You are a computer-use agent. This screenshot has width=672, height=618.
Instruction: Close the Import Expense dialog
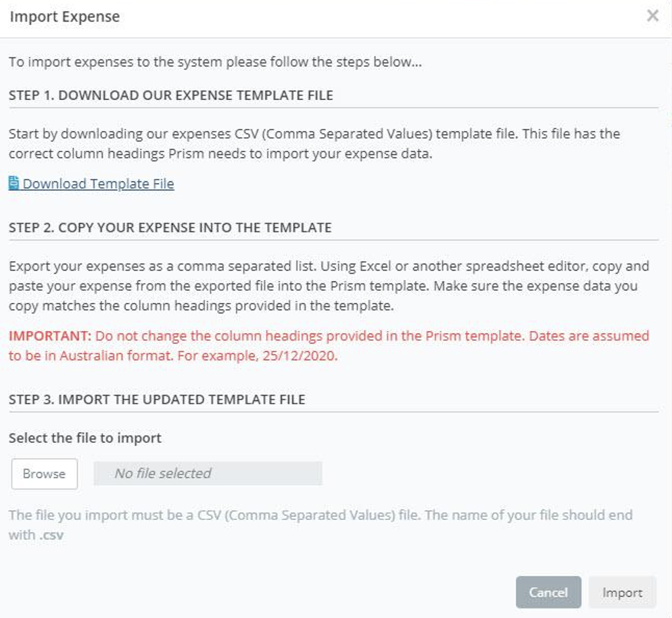(x=652, y=16)
